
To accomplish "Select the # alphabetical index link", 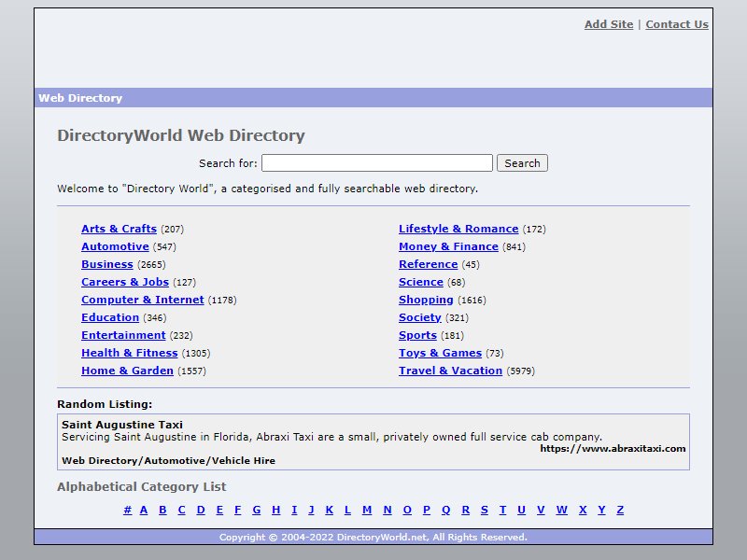I will 128,510.
